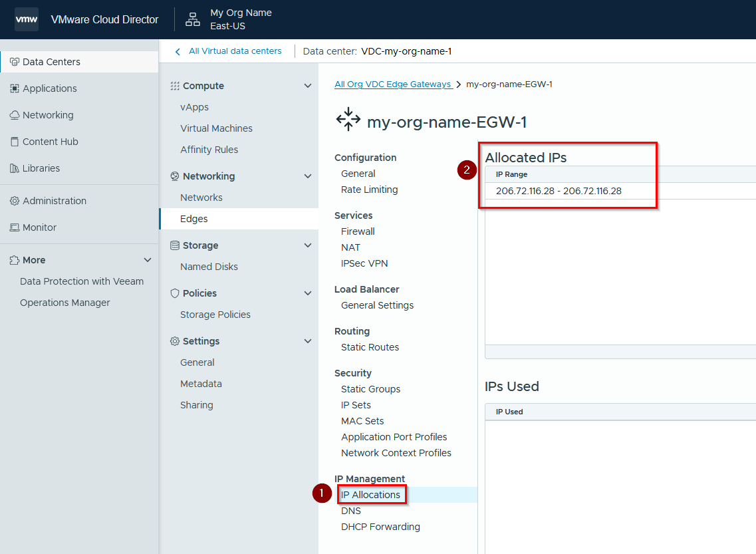
Task: Open Static Routes under Routing
Action: pos(370,347)
